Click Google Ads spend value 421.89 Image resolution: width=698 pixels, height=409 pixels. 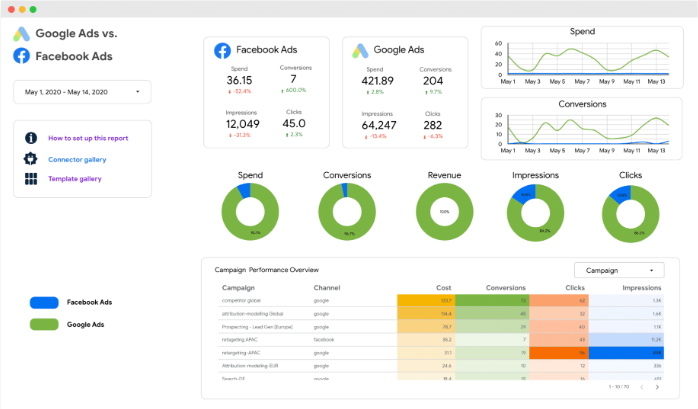coord(377,81)
